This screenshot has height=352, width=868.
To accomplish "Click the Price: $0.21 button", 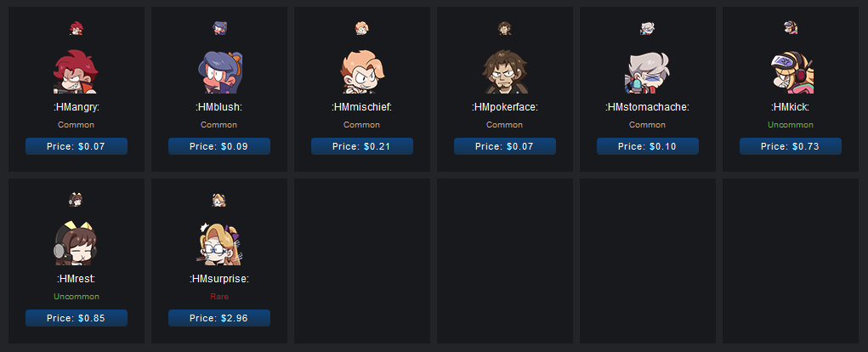I will pos(362,146).
